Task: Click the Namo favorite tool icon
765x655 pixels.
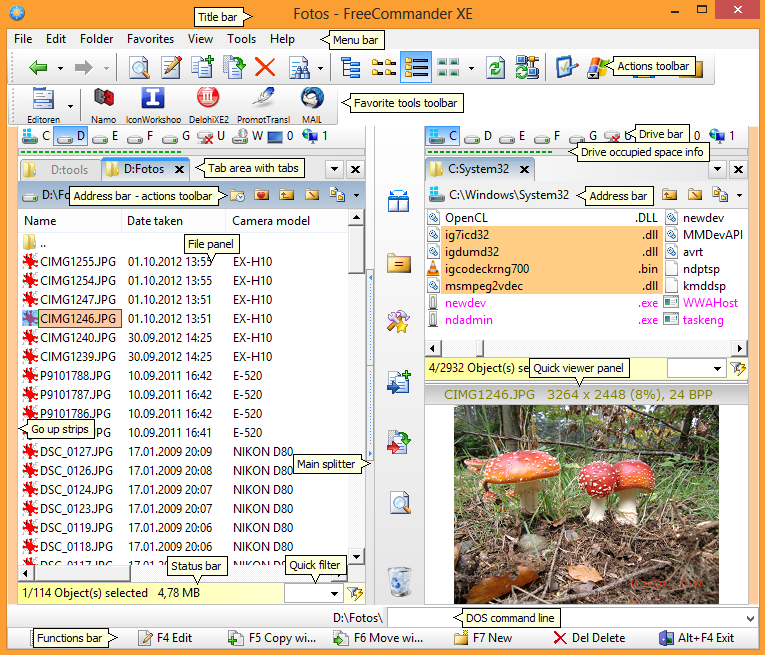Action: pyautogui.click(x=103, y=98)
